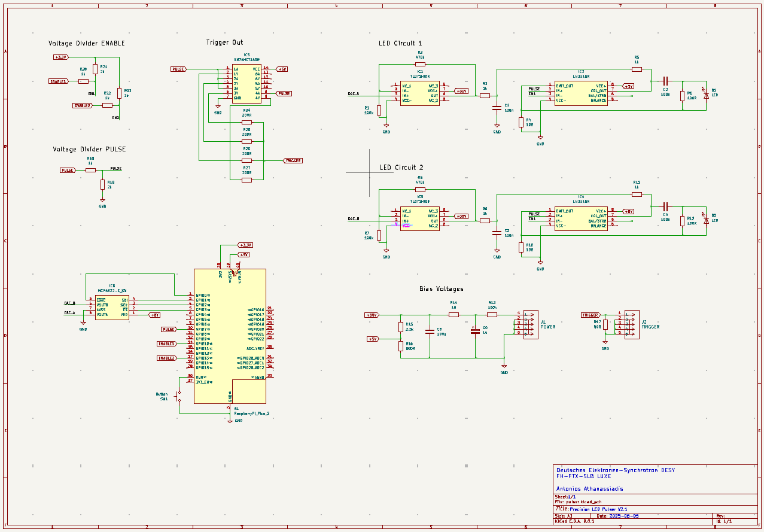Select the IC4 comparator in LED Circuit 2

(x=581, y=218)
